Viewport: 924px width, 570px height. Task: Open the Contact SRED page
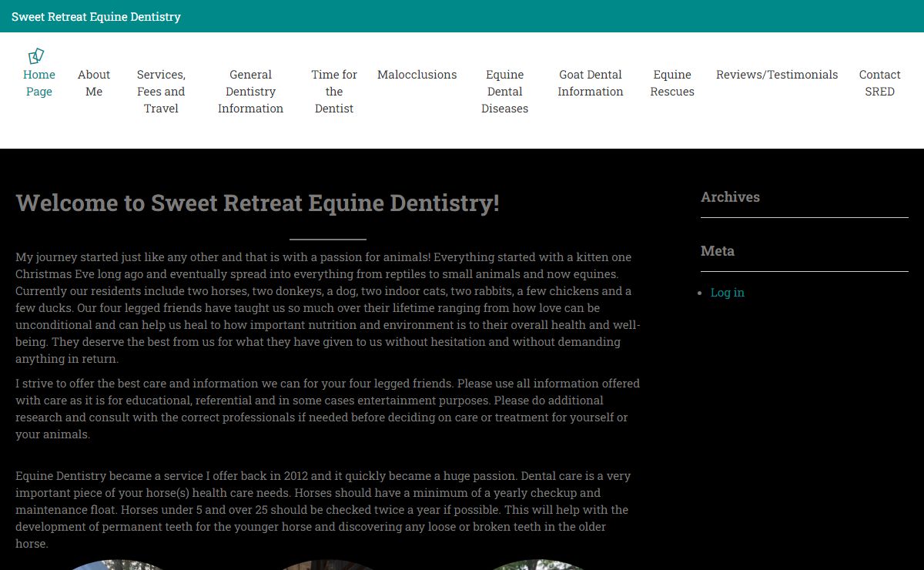click(879, 83)
